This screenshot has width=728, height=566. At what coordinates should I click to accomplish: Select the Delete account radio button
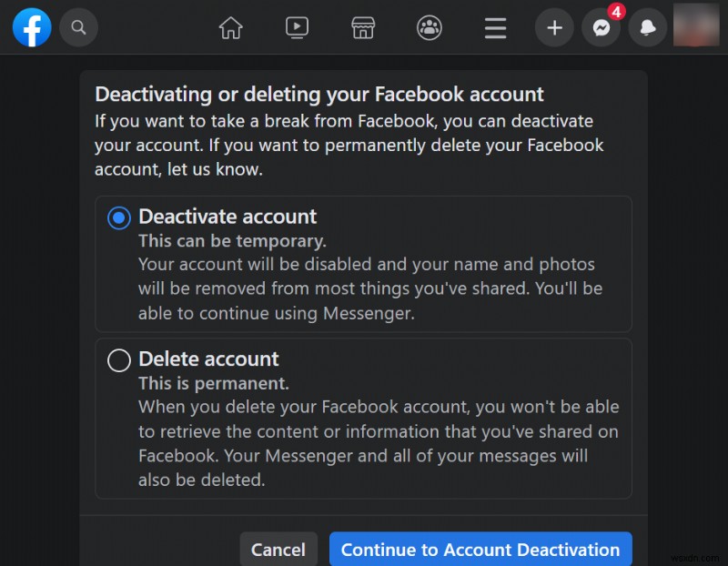click(x=118, y=360)
